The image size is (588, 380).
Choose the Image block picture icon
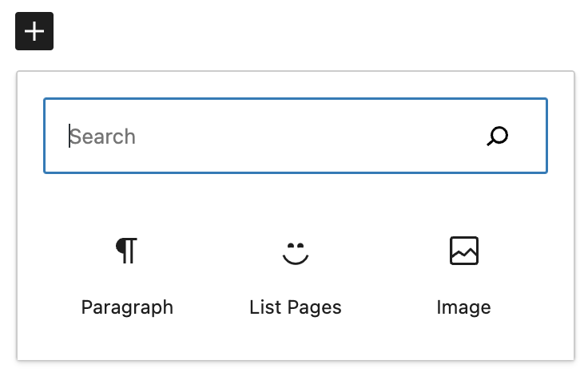pos(464,251)
